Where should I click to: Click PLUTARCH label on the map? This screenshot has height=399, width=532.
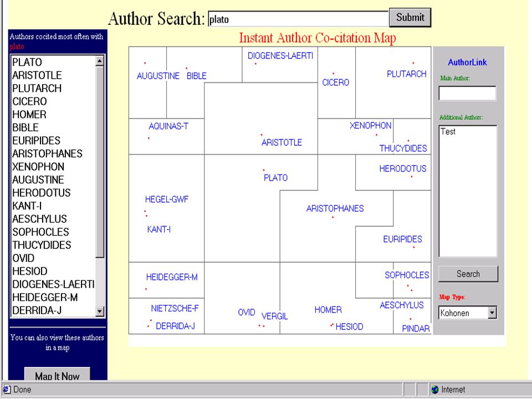pyautogui.click(x=406, y=74)
